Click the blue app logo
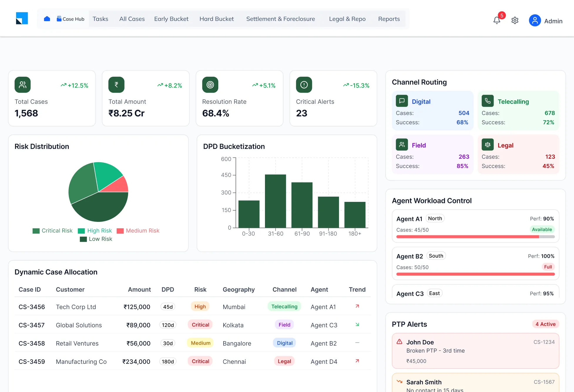This screenshot has height=392, width=574. pos(22,18)
